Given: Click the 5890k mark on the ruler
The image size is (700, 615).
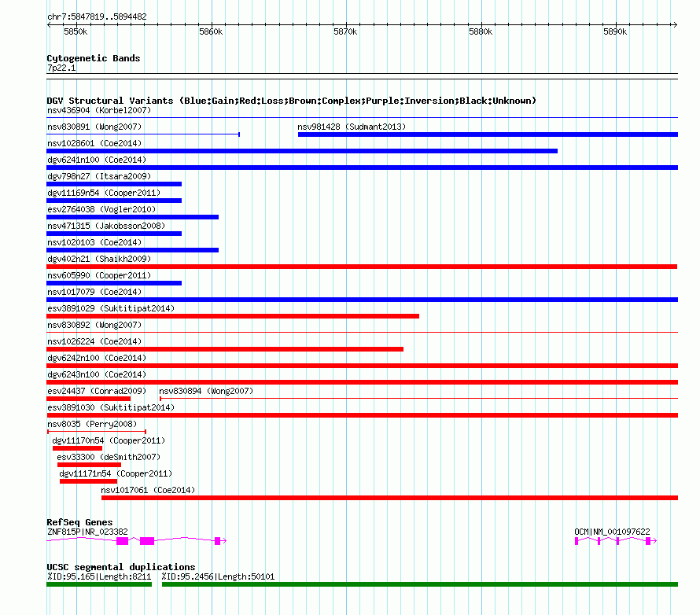Looking at the screenshot, I should 616,31.
